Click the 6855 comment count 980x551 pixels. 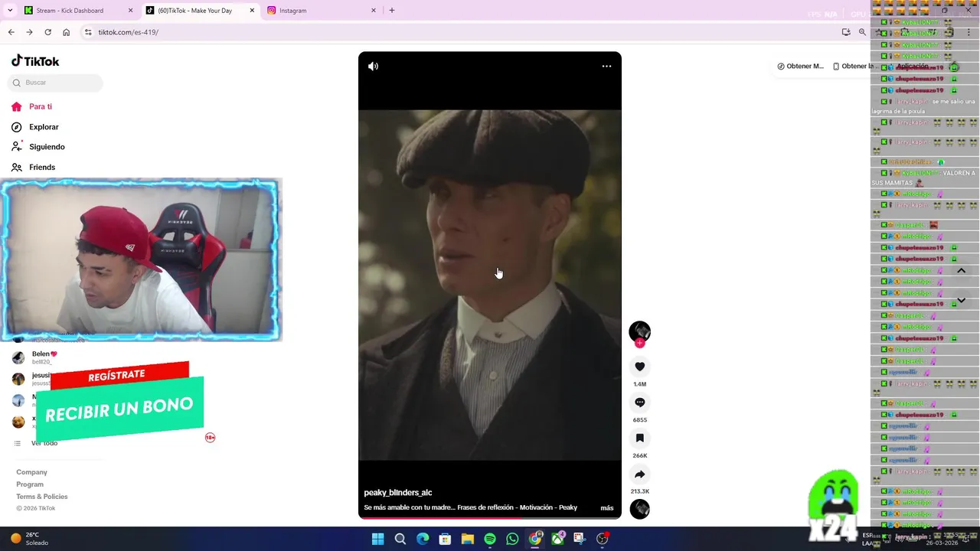pos(639,420)
